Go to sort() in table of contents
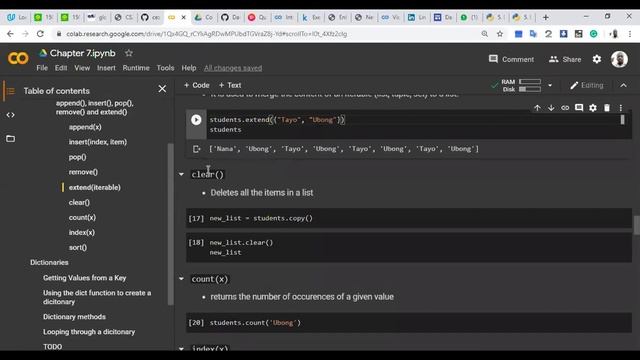 (x=78, y=248)
